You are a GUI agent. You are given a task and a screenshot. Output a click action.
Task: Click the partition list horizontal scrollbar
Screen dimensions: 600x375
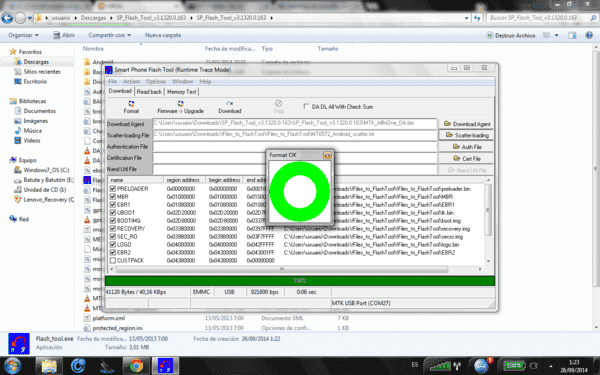tap(282, 269)
